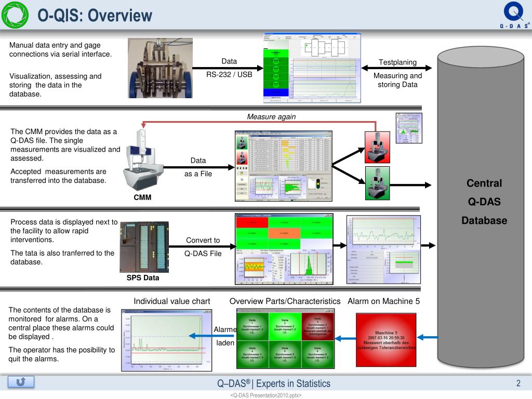Open the run chart screenshot right of process monitor
Viewport: 532px width, 399px height.
coord(383,249)
